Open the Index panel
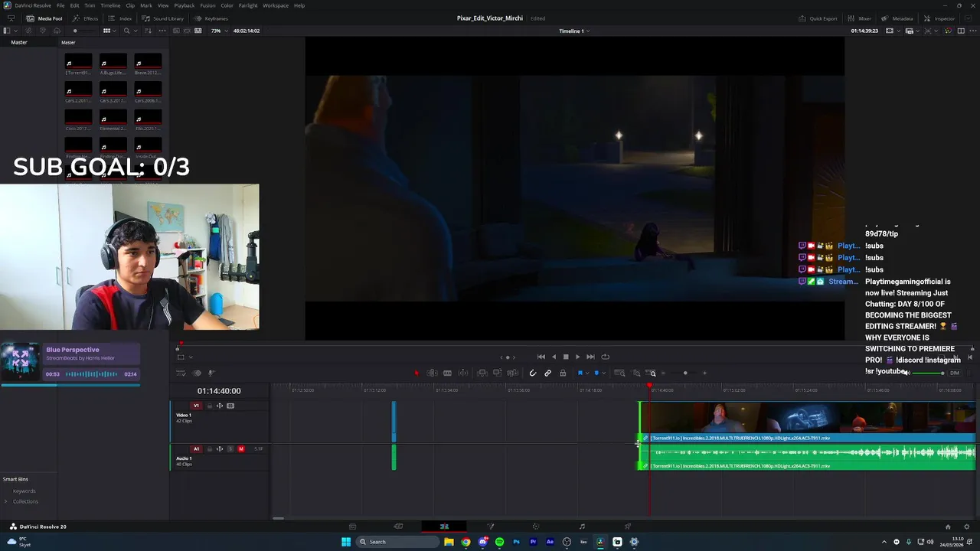This screenshot has width=980, height=551. tap(120, 18)
